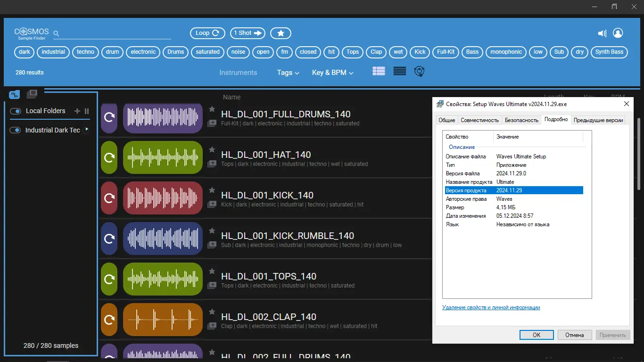The height and width of the screenshot is (362, 644).
Task: Switch to the Совместимость tab
Action: 480,120
